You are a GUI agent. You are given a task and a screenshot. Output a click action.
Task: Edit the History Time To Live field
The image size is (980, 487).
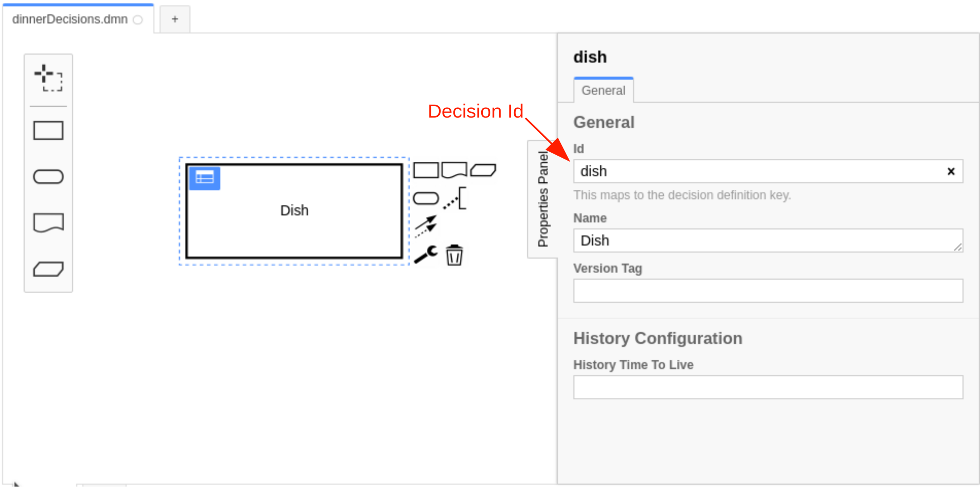coord(768,387)
